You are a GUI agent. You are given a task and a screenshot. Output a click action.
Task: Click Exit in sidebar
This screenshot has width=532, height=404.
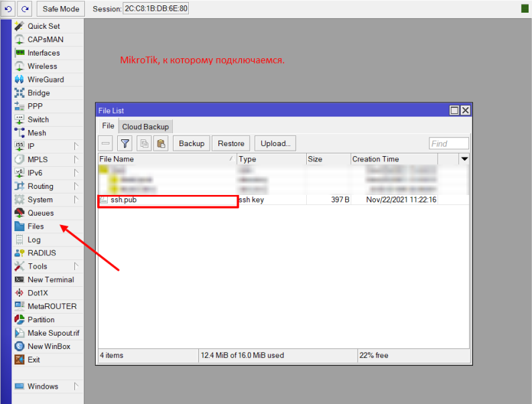pos(48,360)
